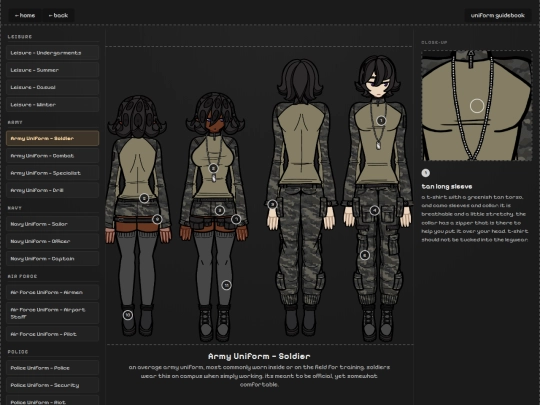Select stocking knee marker on dark-skinned front figure
540x405 pixels.
pos(226,285)
